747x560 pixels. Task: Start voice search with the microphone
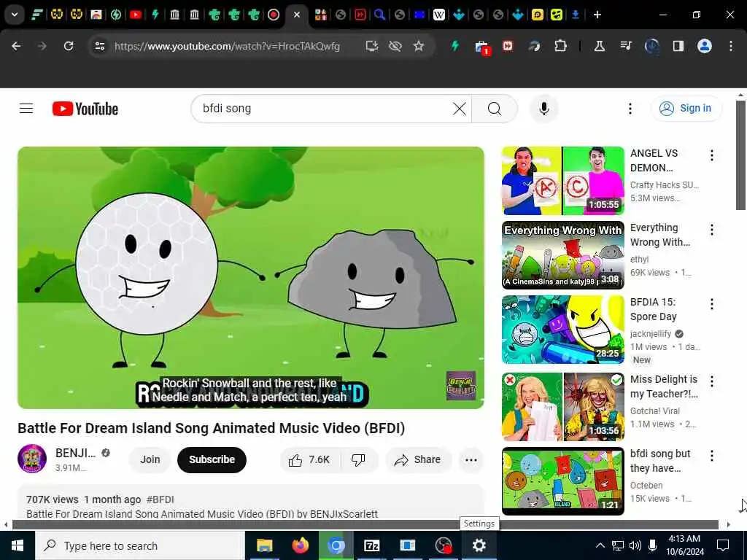click(x=543, y=109)
